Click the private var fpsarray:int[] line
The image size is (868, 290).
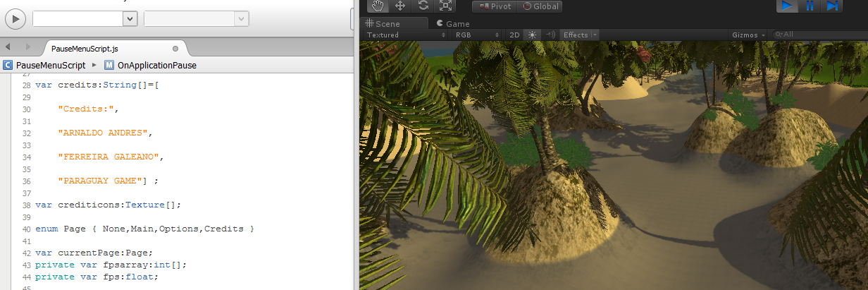coord(111,265)
